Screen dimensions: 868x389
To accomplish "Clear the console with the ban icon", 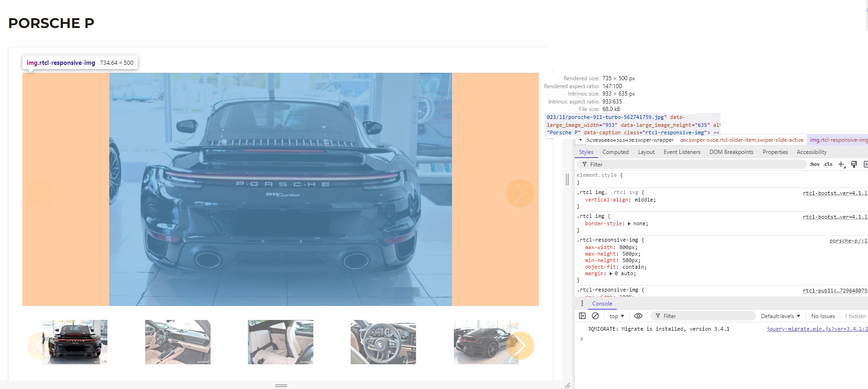I will 595,316.
